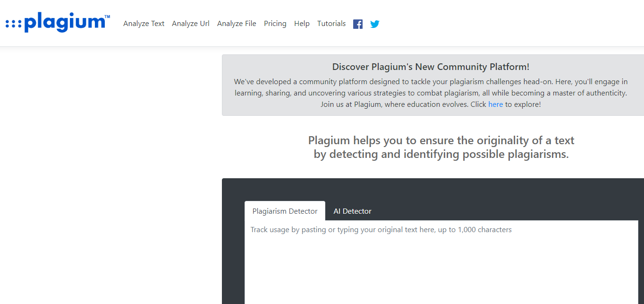The image size is (644, 304).
Task: Open the Analyze Url page
Action: [x=190, y=23]
